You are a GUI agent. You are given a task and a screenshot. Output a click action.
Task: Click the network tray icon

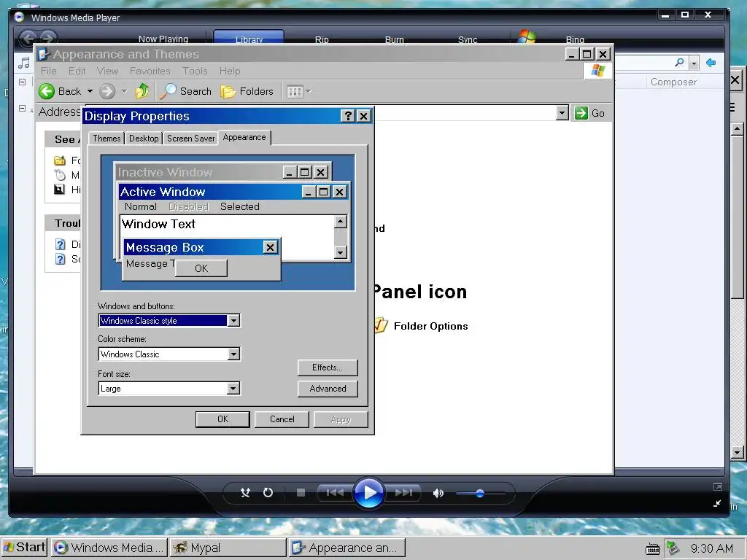[673, 548]
